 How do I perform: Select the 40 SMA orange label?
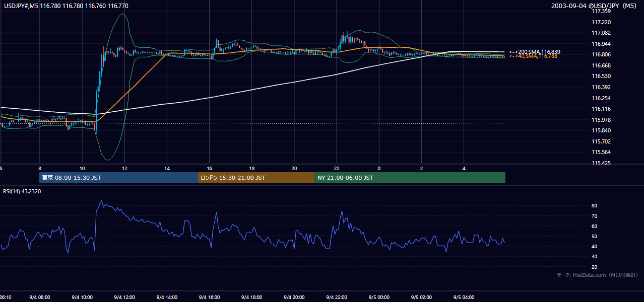click(533, 56)
